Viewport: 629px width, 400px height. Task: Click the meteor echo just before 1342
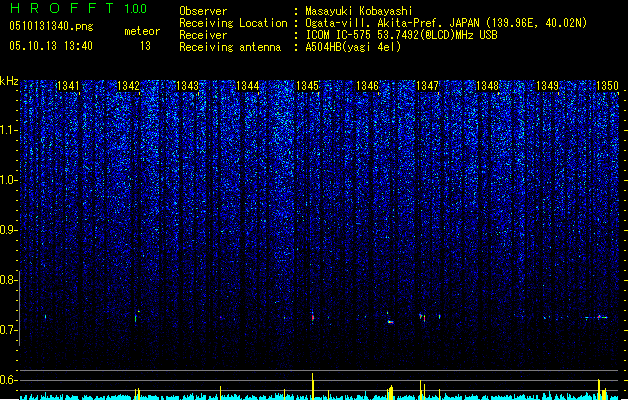136,317
